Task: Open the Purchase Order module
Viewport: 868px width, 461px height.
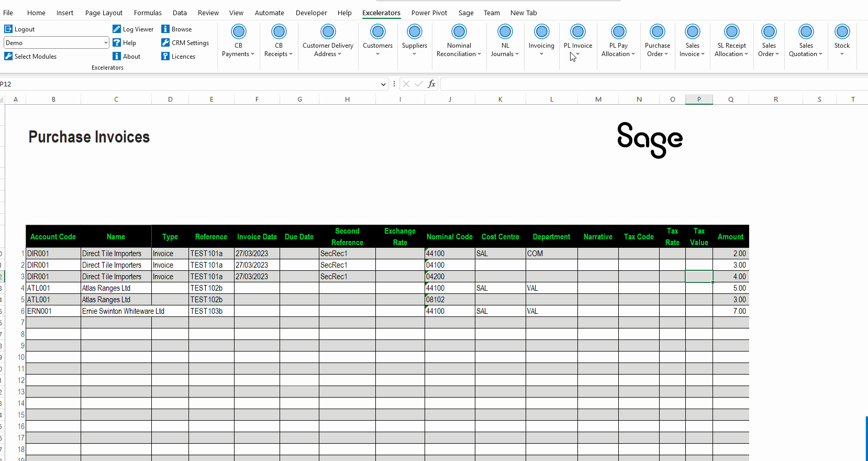Action: point(658,41)
